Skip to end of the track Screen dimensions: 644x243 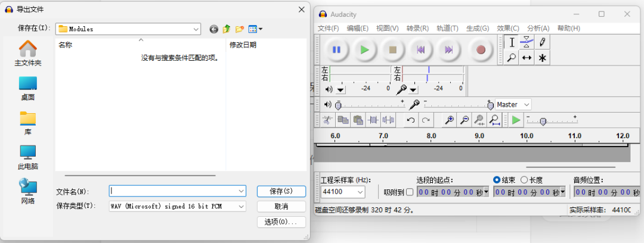coord(449,49)
